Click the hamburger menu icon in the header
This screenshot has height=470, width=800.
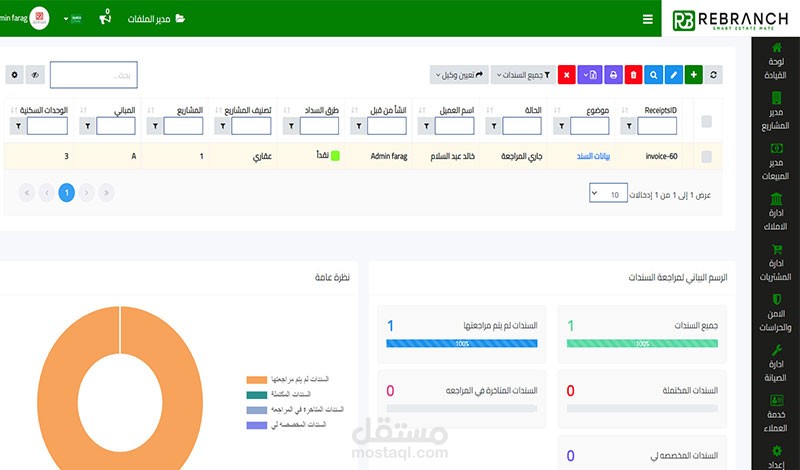click(647, 19)
